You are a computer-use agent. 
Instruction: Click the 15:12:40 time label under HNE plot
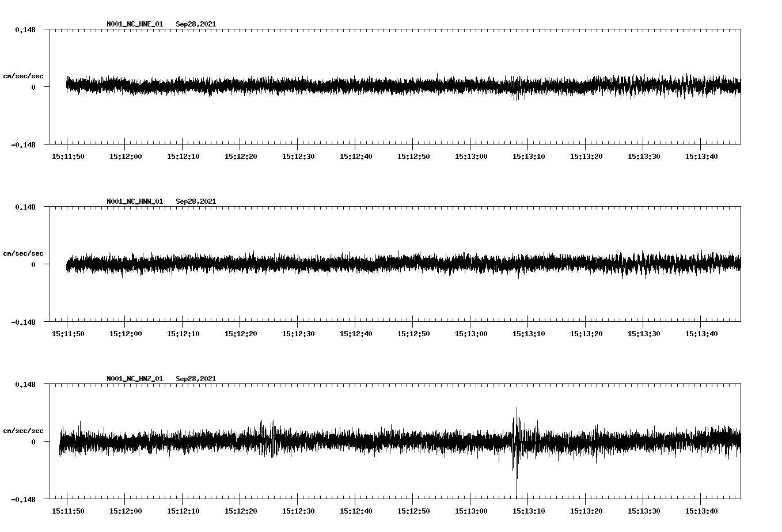[x=356, y=157]
